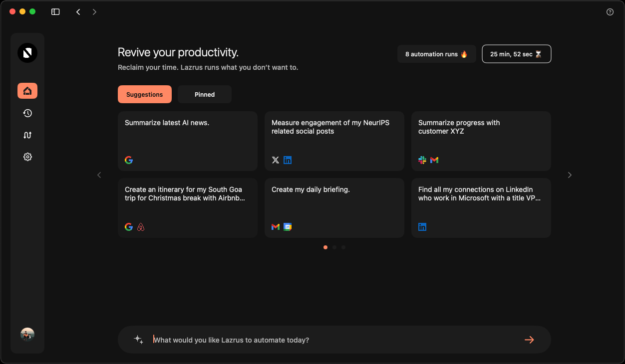Screen dimensions: 625x364
Task: Jump to second carousel page dot
Action: (334, 247)
